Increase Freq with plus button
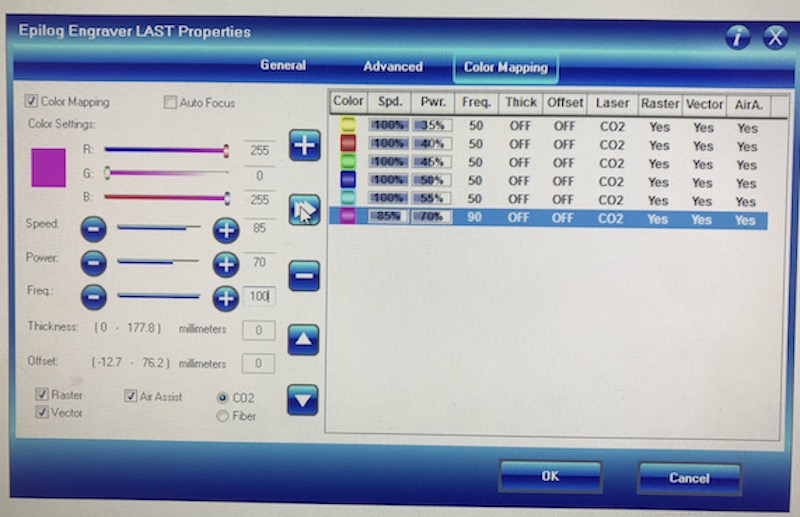The width and height of the screenshot is (800, 517). [x=226, y=299]
